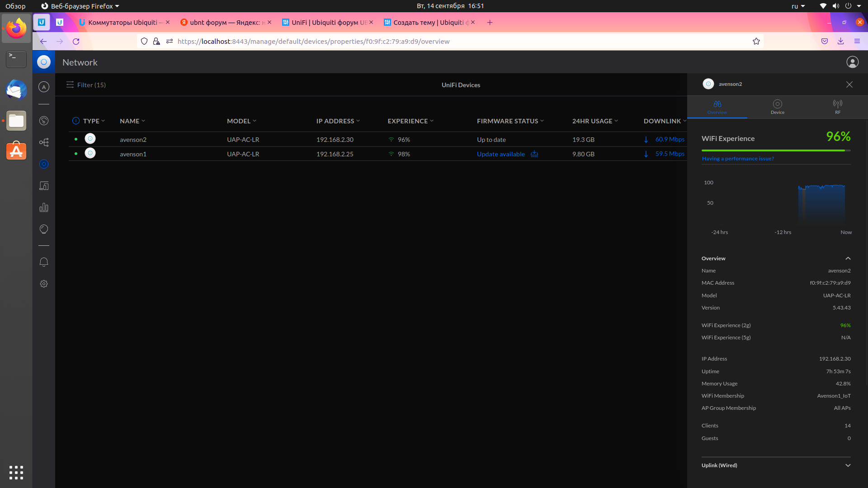Open the UniFi Network application logo
The width and height of the screenshot is (868, 488).
(44, 62)
